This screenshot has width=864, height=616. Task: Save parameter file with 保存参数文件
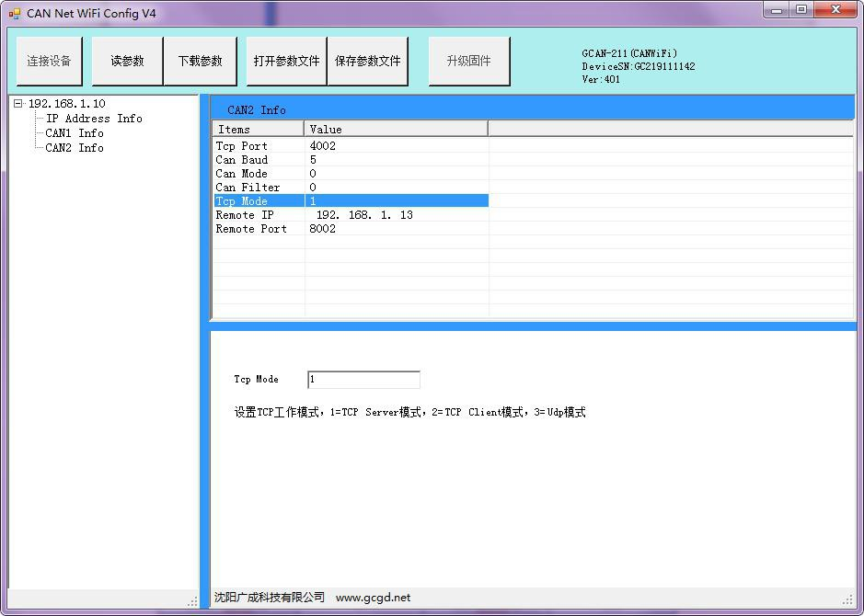click(x=367, y=62)
